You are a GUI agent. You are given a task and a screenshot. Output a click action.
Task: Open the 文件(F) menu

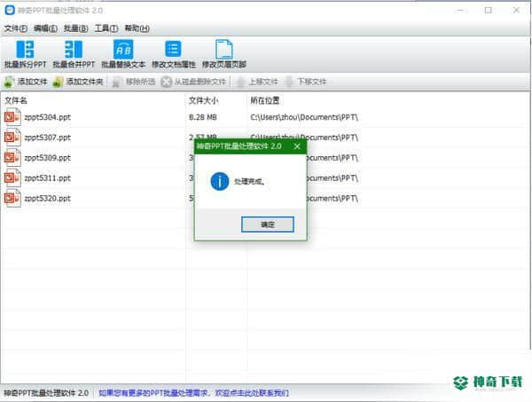[x=16, y=28]
